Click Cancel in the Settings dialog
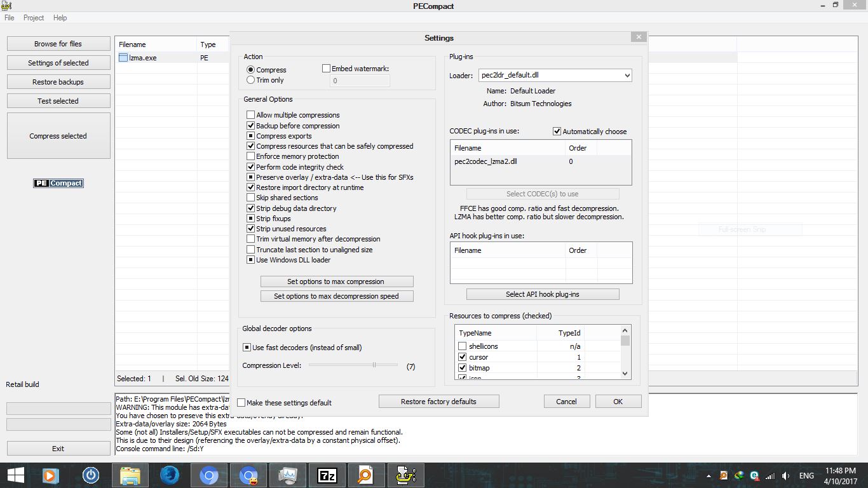This screenshot has width=868, height=488. 566,402
